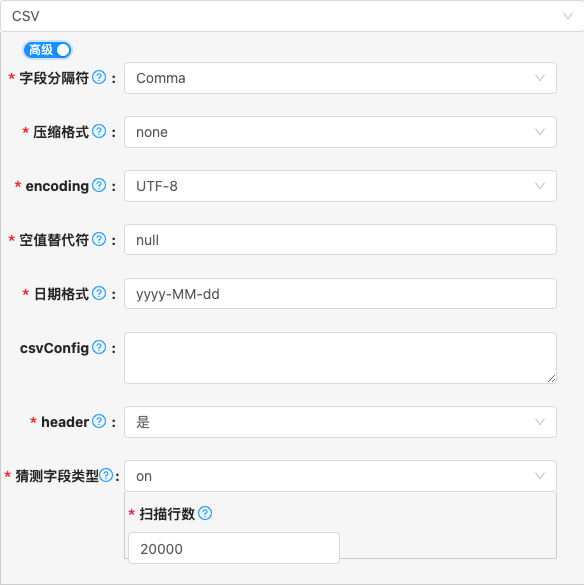Expand the header 是 dropdown
The width and height of the screenshot is (584, 585).
pyautogui.click(x=340, y=422)
